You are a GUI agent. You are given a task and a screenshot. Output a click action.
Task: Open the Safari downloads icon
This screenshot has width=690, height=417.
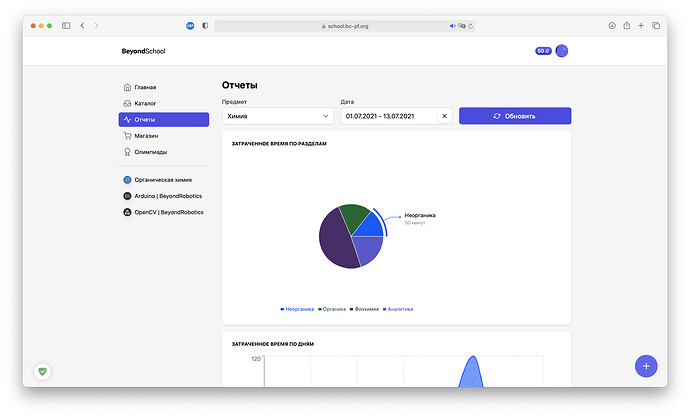point(612,25)
